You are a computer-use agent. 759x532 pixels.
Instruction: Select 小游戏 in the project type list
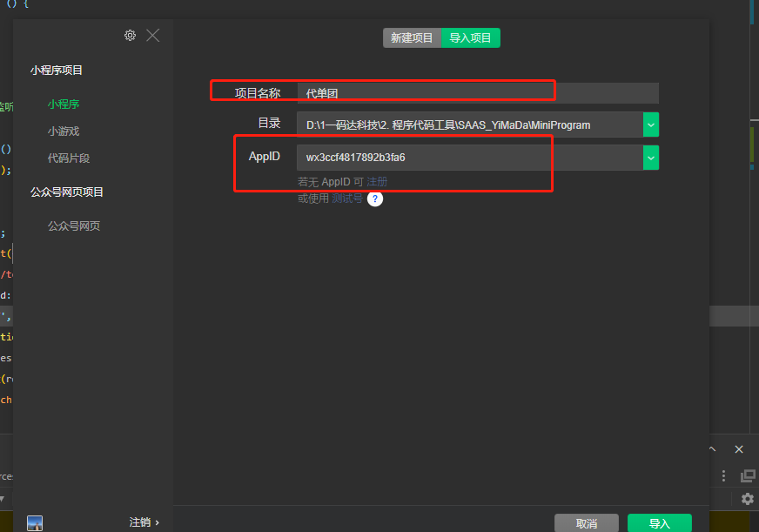64,131
